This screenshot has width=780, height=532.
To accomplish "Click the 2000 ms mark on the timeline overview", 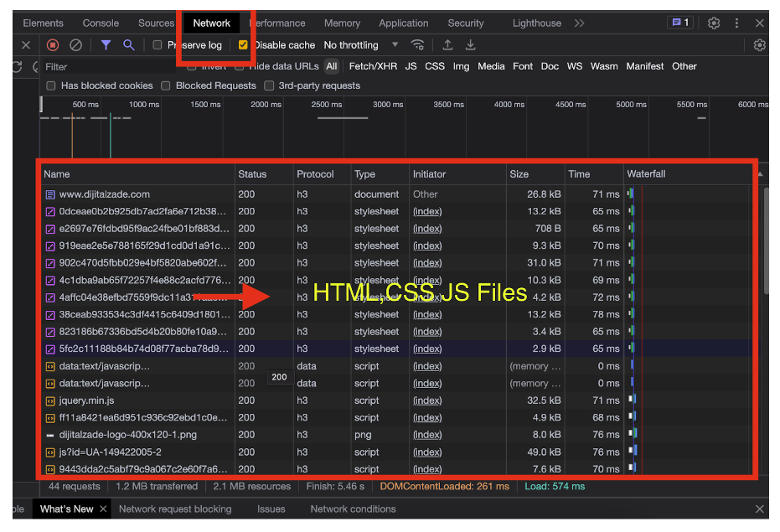I will [x=266, y=105].
